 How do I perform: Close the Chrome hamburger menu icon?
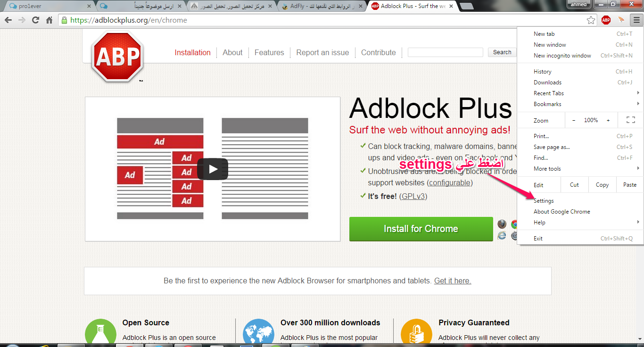click(636, 20)
